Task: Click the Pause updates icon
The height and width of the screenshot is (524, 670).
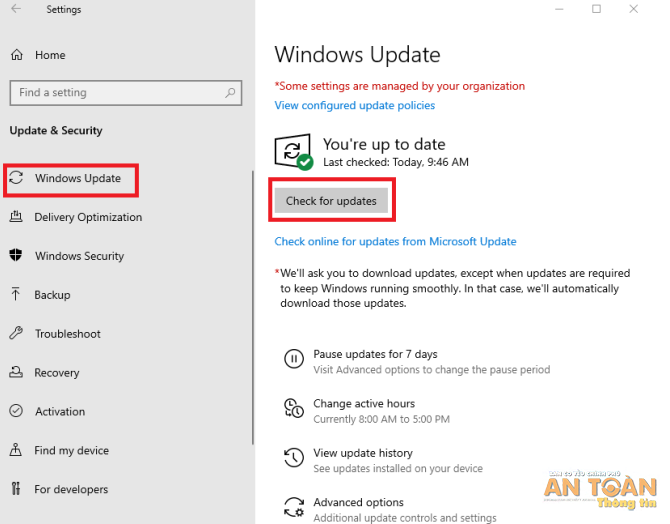Action: tap(293, 360)
